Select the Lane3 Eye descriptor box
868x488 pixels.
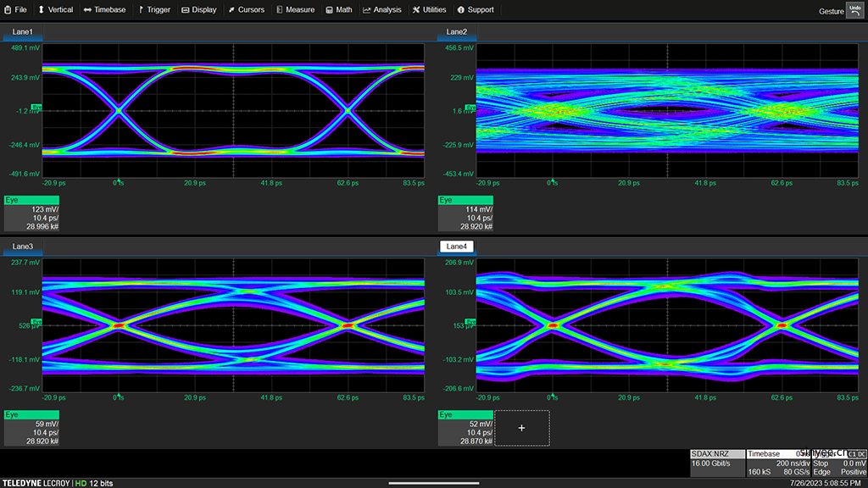tap(31, 428)
